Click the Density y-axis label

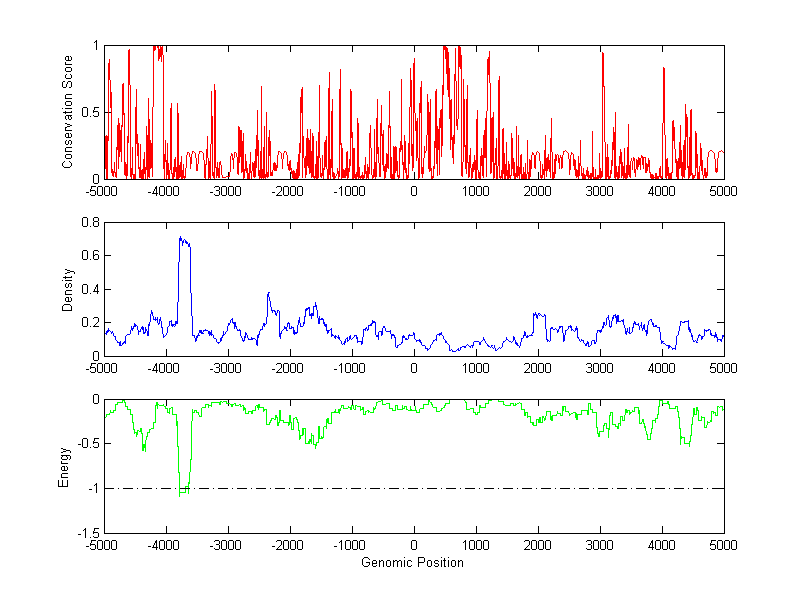pyautogui.click(x=68, y=289)
